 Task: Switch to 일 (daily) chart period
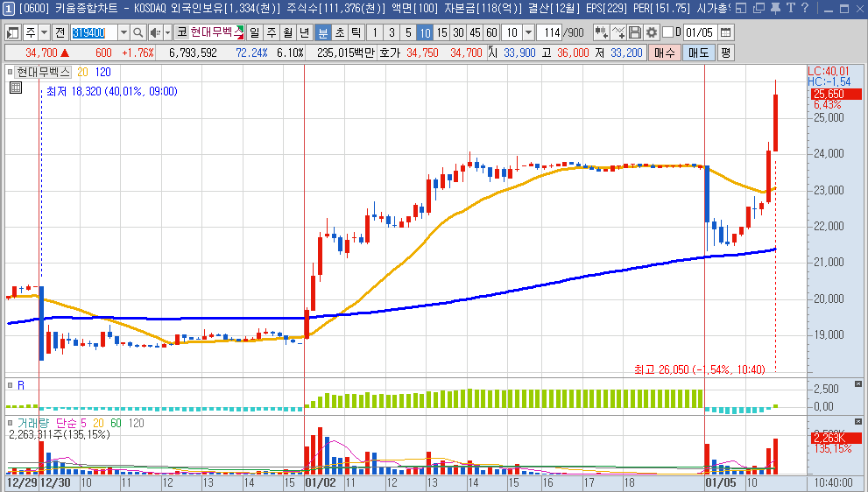254,32
